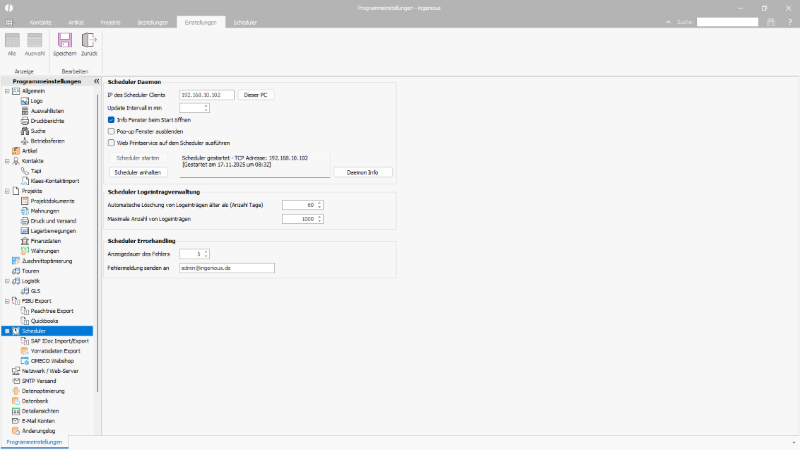The height and width of the screenshot is (450, 800).
Task: Click the Fehlermeldung senden an email field
Action: 227,268
